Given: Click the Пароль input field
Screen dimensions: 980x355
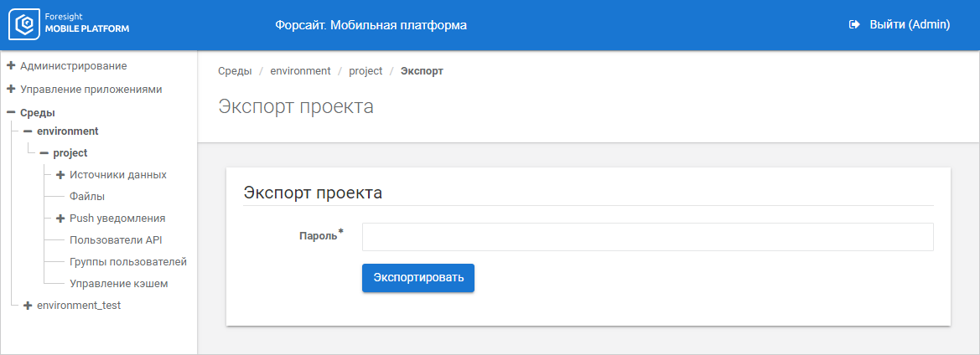Looking at the screenshot, I should coord(647,237).
